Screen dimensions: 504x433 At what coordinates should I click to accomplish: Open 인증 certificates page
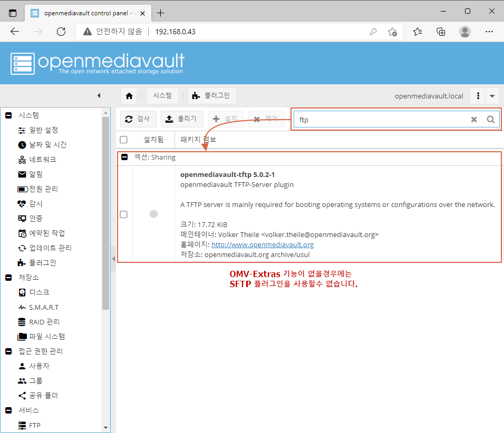[x=30, y=219]
